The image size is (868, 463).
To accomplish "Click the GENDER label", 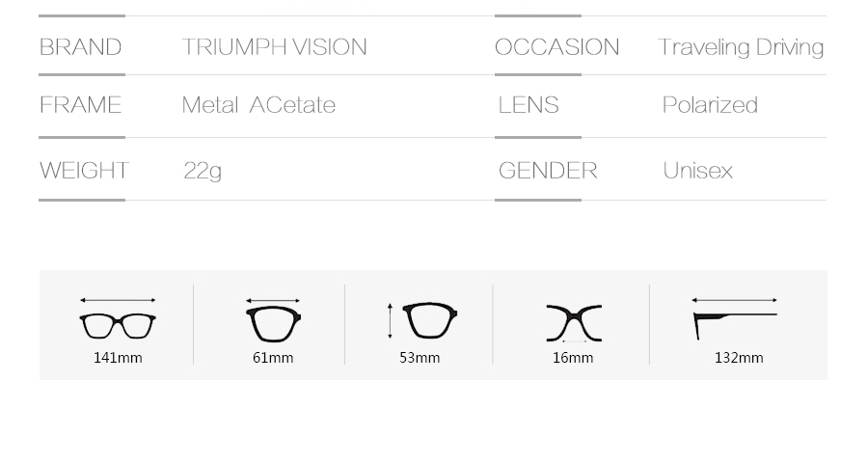I will 548,171.
